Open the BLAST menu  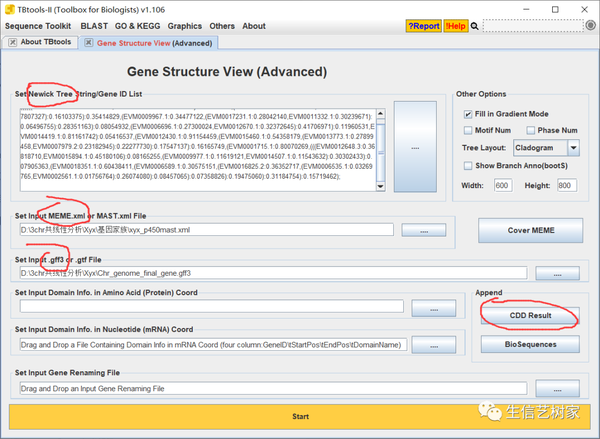(x=94, y=26)
